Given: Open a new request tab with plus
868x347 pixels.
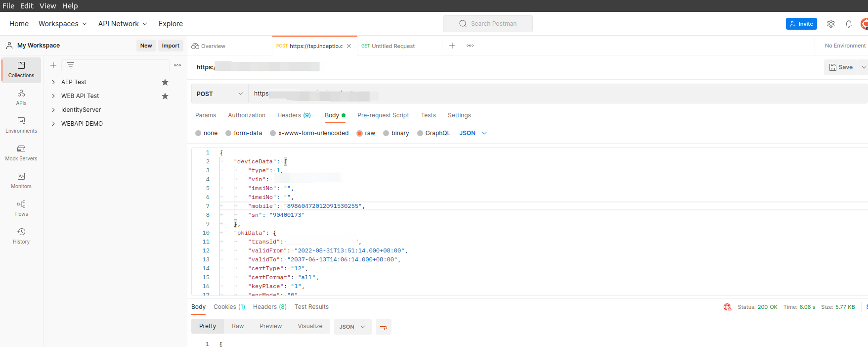Looking at the screenshot, I should coord(452,46).
